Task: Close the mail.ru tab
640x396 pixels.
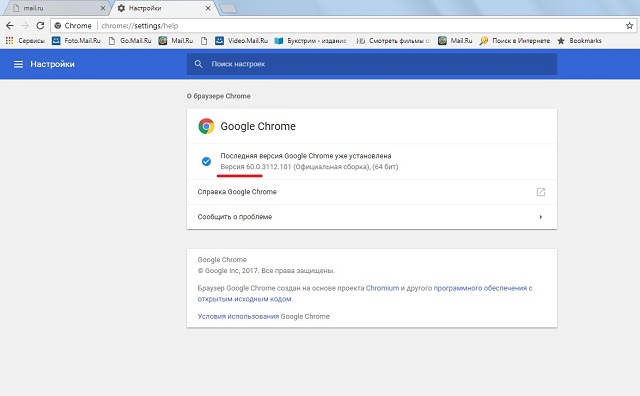Action: click(x=102, y=8)
